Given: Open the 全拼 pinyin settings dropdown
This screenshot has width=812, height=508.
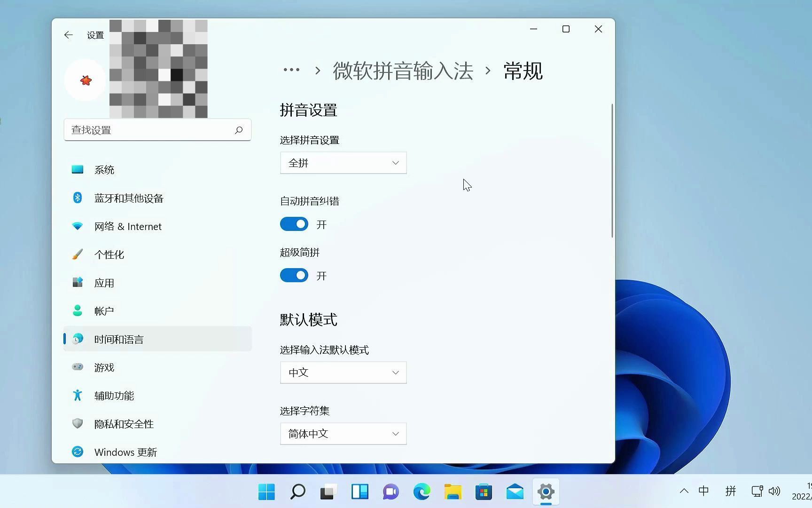Looking at the screenshot, I should [344, 163].
